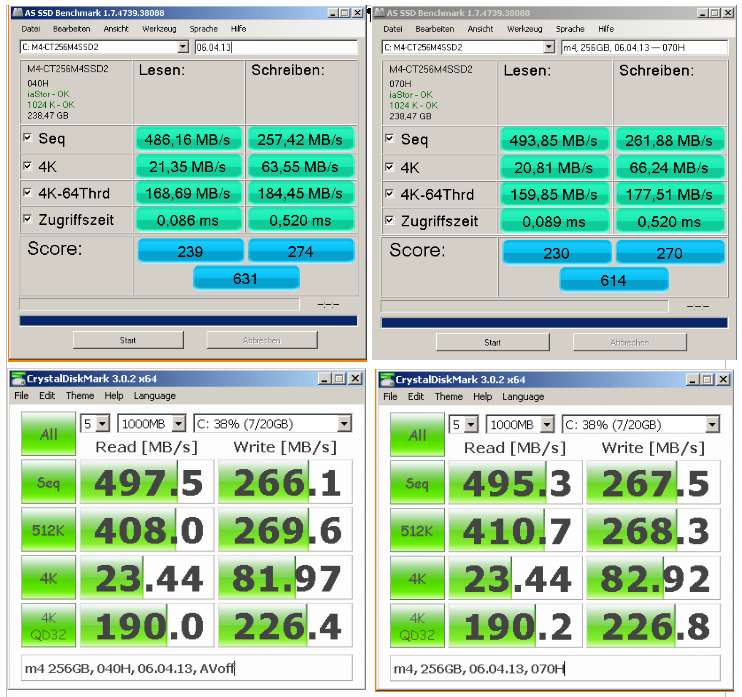The width and height of the screenshot is (742, 697).
Task: Uncheck 4K in right AS SSD 070H window
Action: coord(389,167)
